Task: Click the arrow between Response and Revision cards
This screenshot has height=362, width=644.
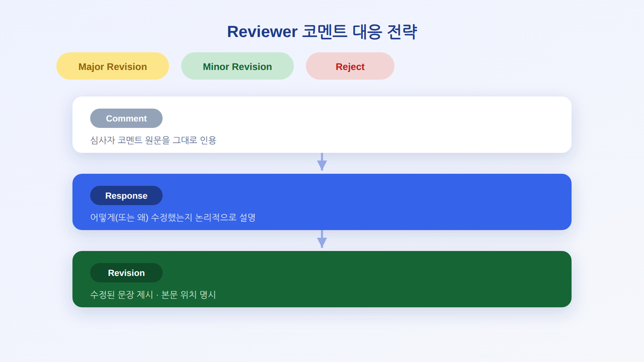Action: 322,239
